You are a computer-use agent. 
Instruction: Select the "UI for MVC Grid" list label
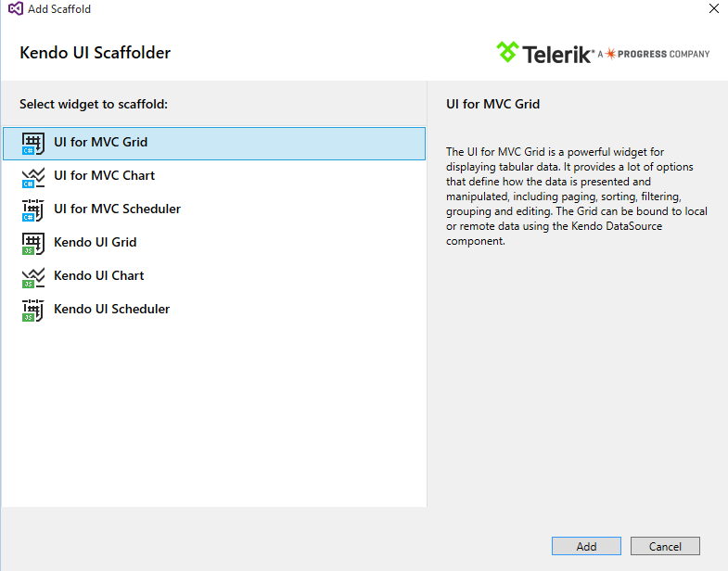pos(101,143)
